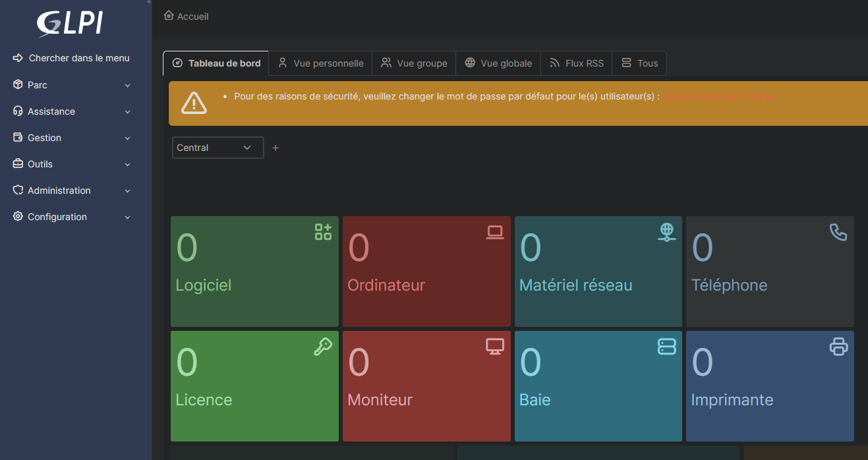Expand the Administration menu chevron
Screen dimensions: 868x460
pyautogui.click(x=128, y=191)
